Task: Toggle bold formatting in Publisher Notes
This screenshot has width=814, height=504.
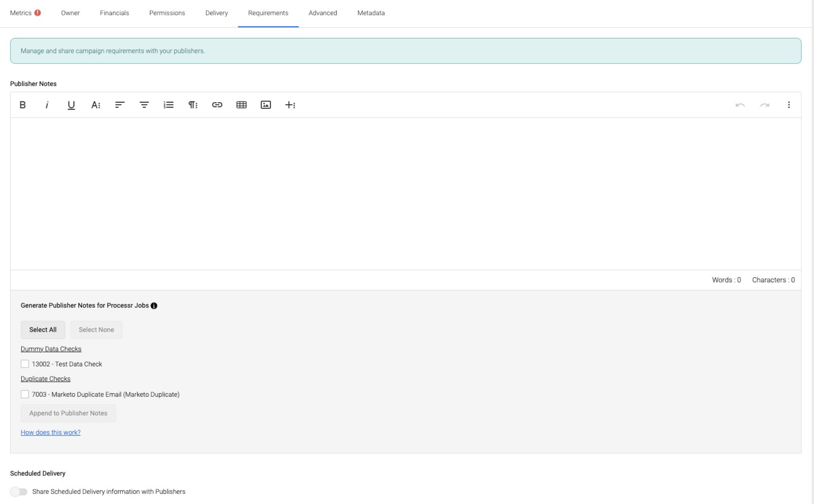Action: 22,105
